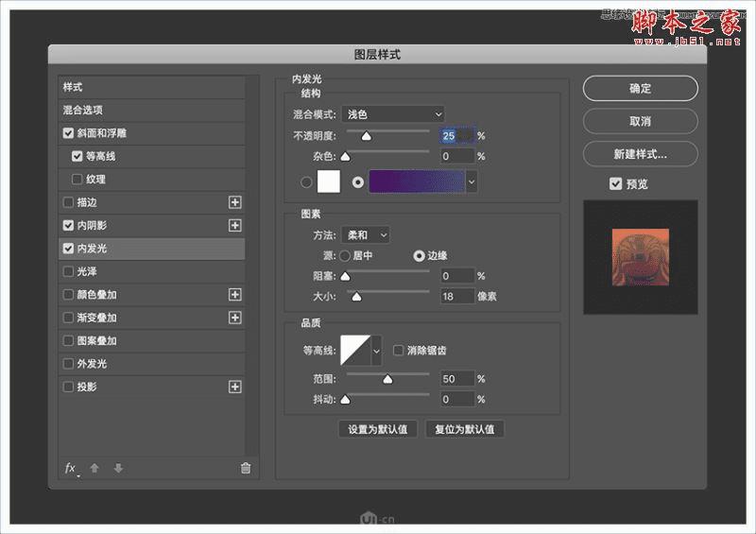Enable the 外发光 checkbox

(68, 364)
